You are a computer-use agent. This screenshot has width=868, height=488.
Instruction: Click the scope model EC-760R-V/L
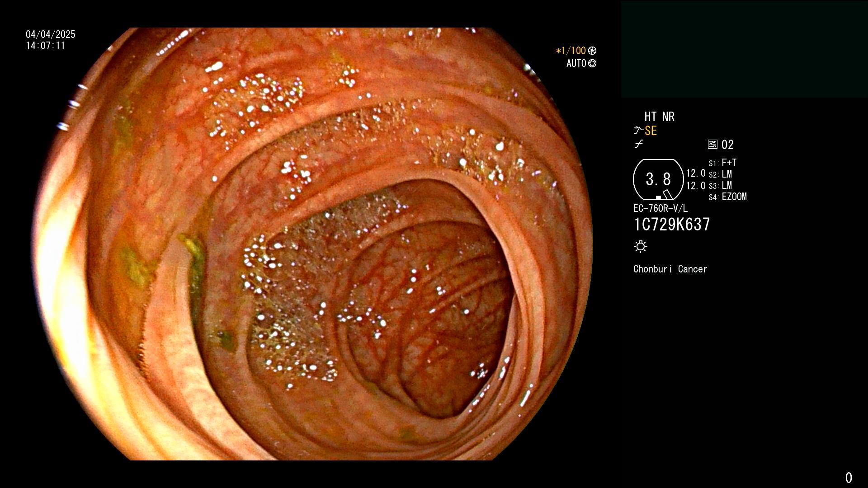click(x=660, y=209)
